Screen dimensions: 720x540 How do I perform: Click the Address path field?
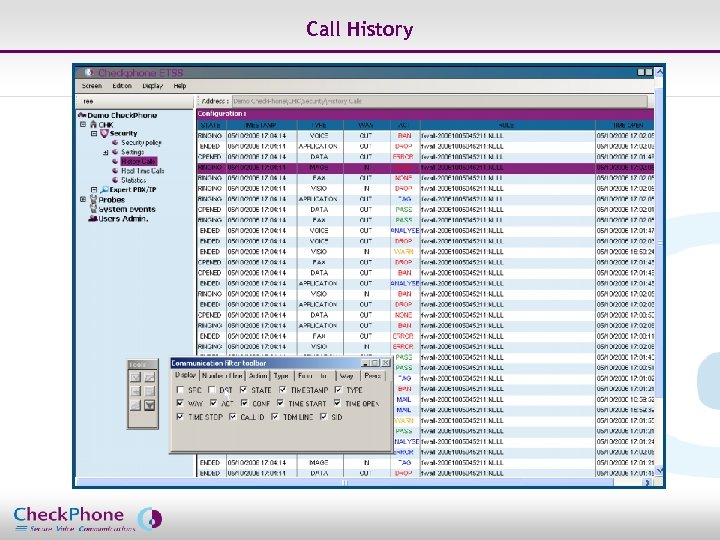(439, 101)
